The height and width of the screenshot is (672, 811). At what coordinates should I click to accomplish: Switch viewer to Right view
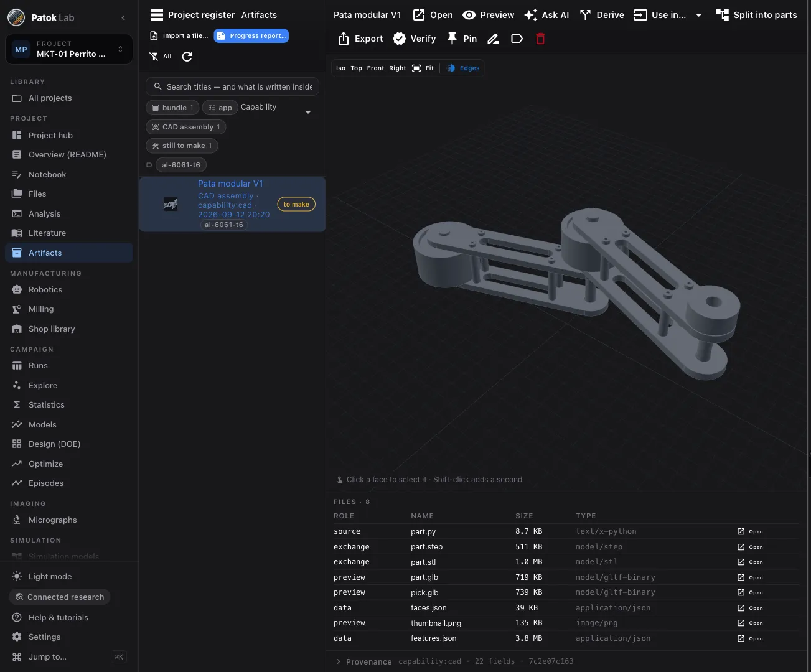point(398,68)
